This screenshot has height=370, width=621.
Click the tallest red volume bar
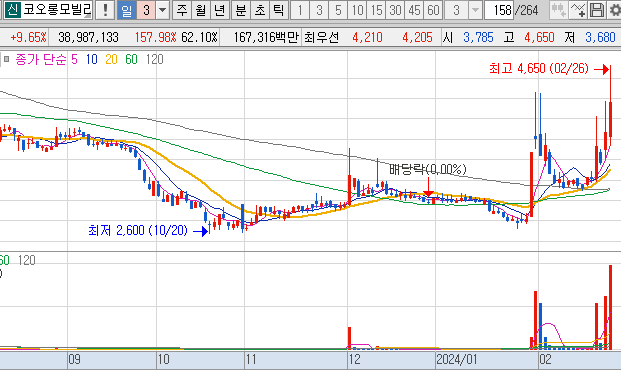[x=610, y=307]
